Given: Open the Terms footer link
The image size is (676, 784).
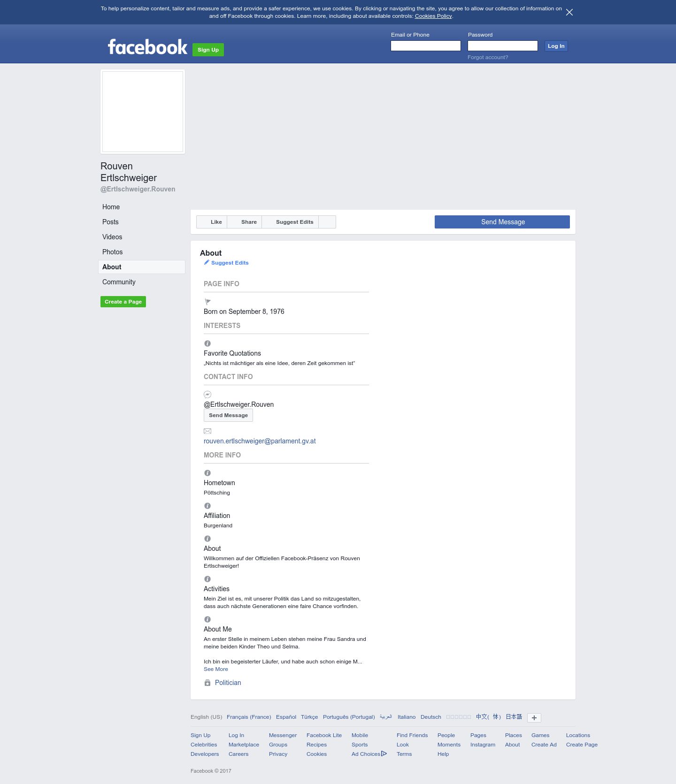Looking at the screenshot, I should [404, 754].
